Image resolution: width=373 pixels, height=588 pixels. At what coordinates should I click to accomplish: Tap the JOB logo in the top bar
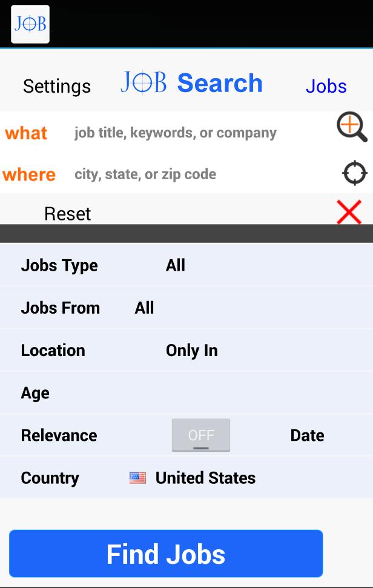coord(30,24)
